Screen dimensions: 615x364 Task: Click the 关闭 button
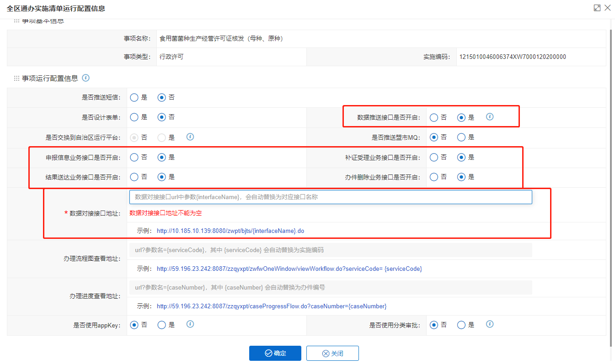coord(332,353)
